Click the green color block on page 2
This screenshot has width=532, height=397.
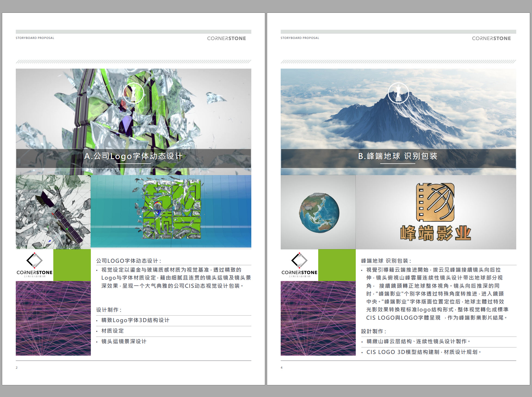pyautogui.click(x=72, y=265)
